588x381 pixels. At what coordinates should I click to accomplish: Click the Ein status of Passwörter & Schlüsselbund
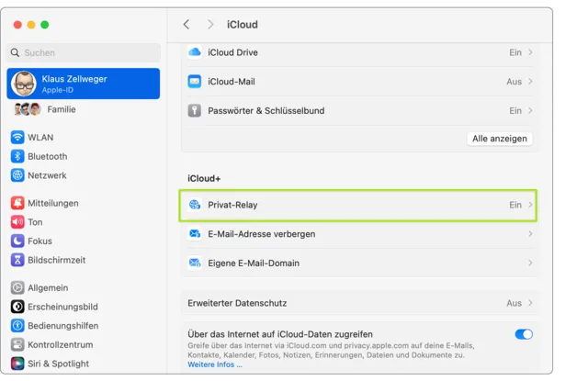coord(515,110)
